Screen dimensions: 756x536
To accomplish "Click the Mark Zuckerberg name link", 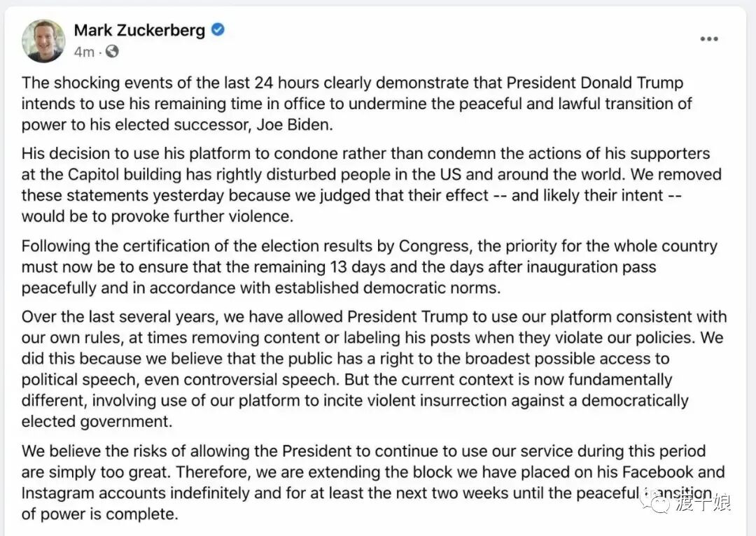I will tap(139, 30).
